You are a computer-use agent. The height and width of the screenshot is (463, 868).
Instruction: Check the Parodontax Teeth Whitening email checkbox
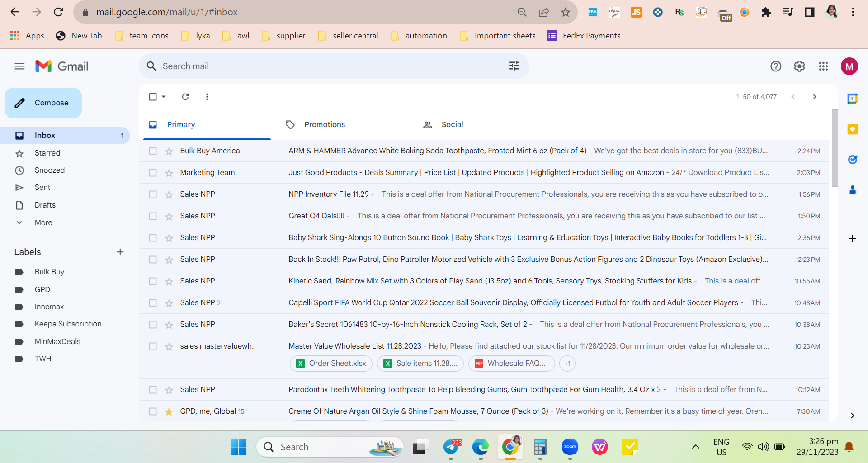coord(153,390)
